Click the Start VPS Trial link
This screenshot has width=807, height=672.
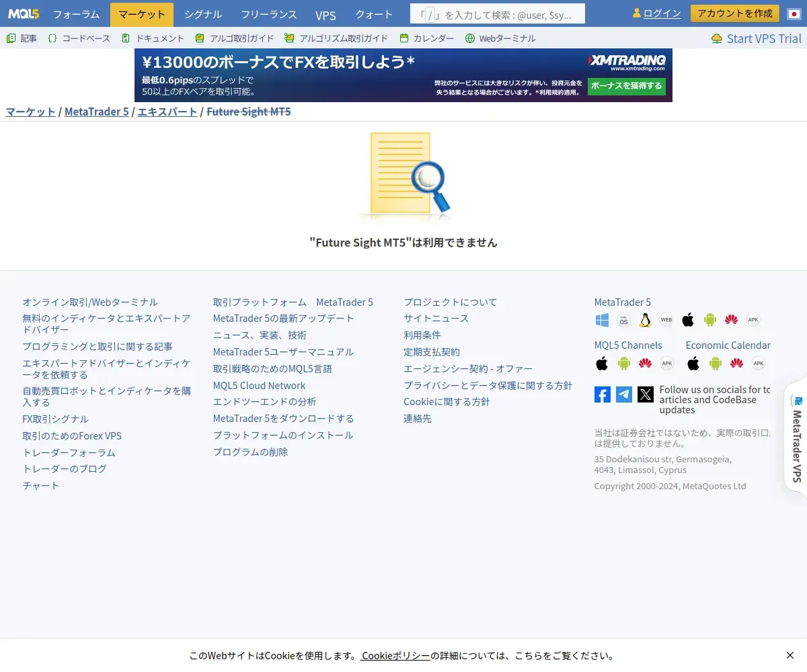click(x=757, y=38)
